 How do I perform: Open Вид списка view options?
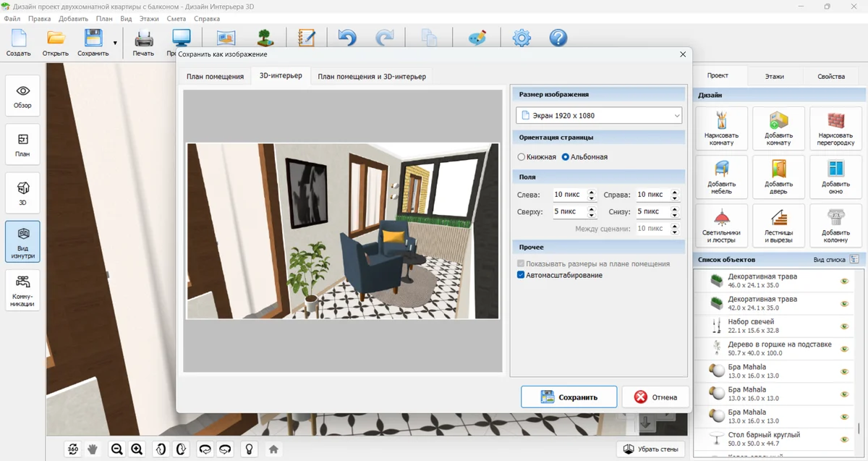coord(854,259)
